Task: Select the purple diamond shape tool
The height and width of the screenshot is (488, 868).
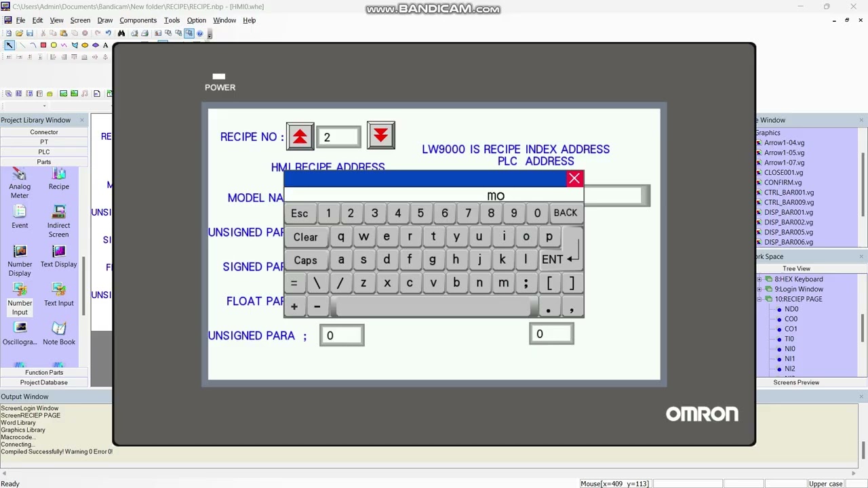Action: 96,45
